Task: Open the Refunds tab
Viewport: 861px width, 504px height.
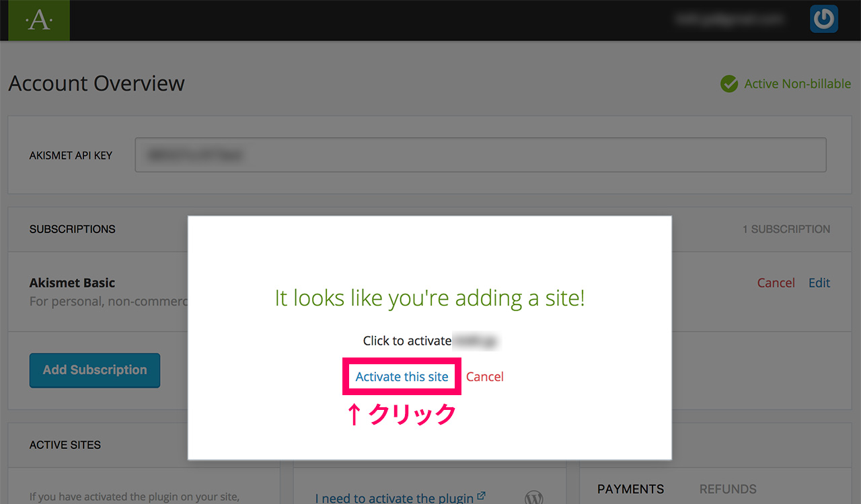Action: (x=727, y=489)
